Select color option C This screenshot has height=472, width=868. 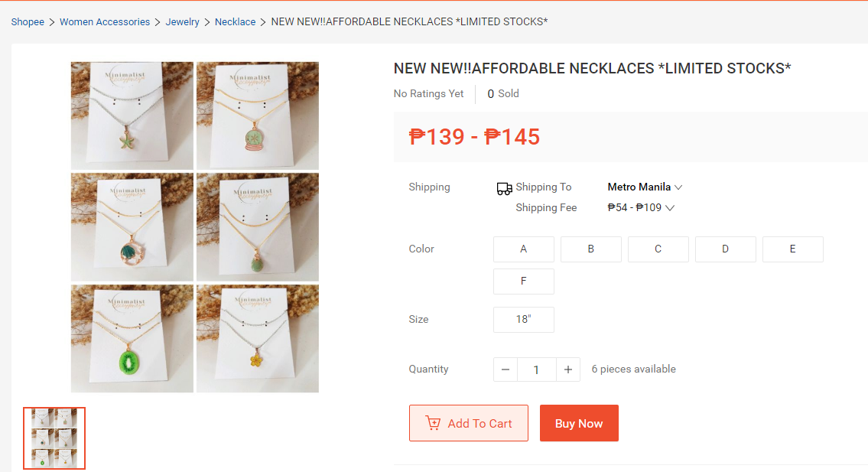658,249
